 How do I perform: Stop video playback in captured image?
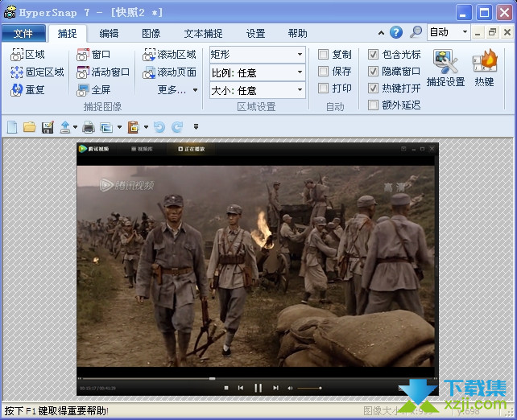pos(226,388)
